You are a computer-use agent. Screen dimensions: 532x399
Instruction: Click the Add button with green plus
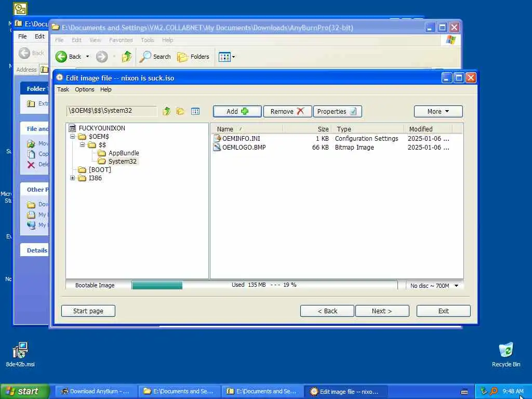click(x=237, y=111)
